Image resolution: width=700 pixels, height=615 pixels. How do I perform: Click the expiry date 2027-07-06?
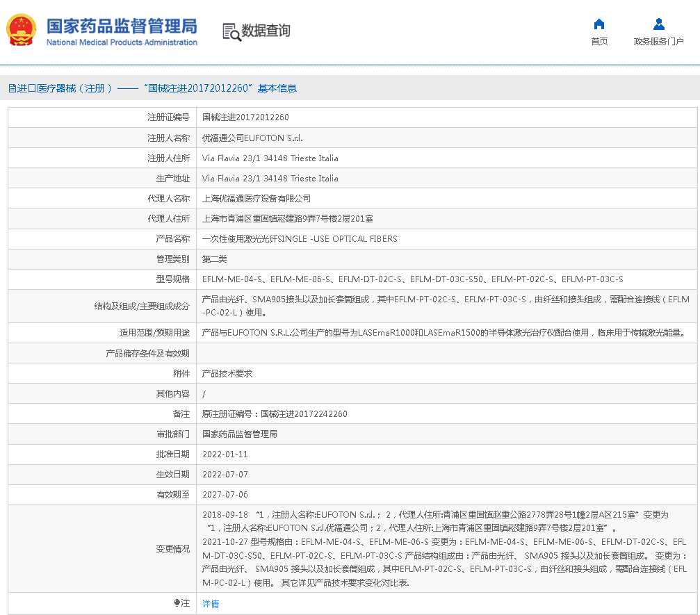[x=225, y=495]
